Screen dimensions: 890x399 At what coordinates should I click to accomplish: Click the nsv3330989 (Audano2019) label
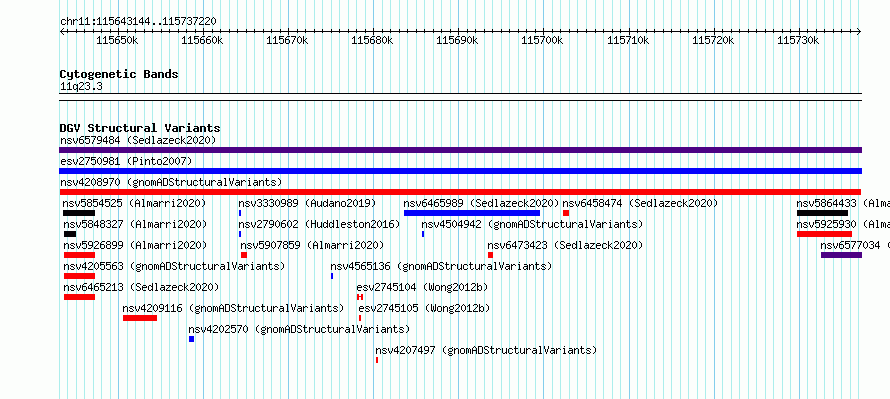(307, 203)
